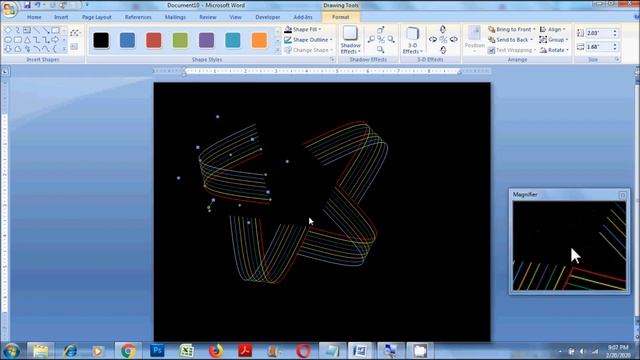640x360 pixels.
Task: Select the text box shape tool
Action: pos(27,31)
